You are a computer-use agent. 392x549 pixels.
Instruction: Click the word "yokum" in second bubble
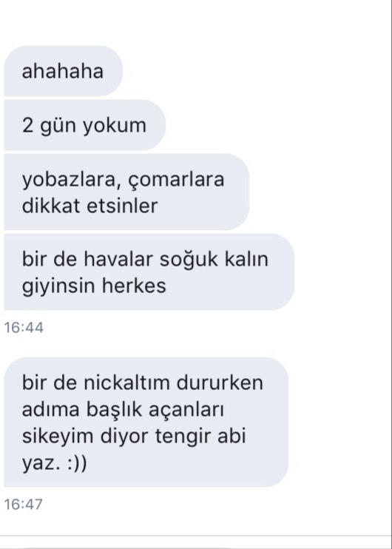coord(115,126)
